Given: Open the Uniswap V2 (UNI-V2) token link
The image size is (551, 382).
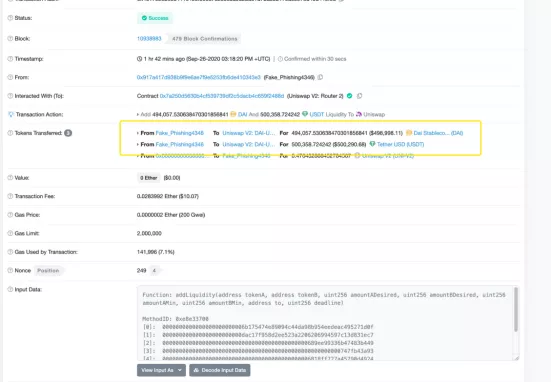Looking at the screenshot, I should (388, 156).
